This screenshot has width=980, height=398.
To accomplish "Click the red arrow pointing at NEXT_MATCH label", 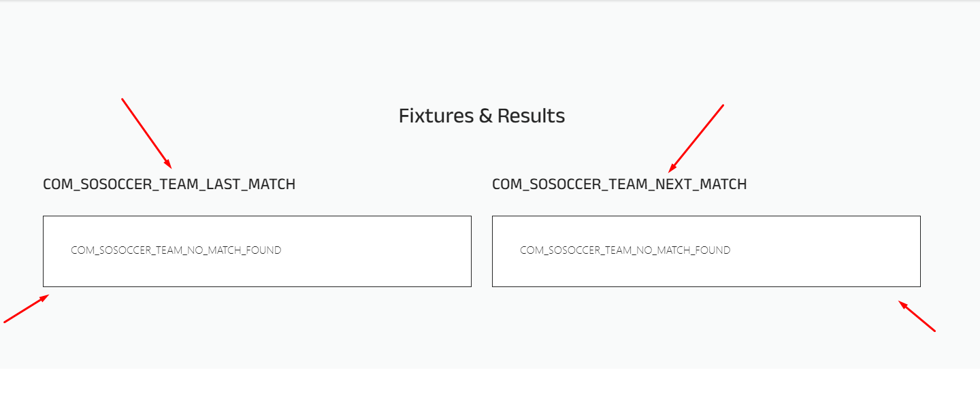I will click(x=696, y=139).
